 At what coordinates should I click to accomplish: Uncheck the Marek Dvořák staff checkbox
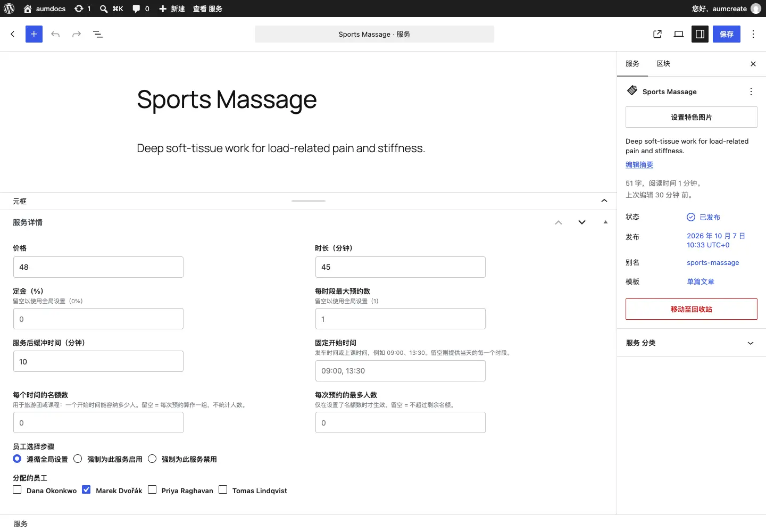click(x=86, y=489)
